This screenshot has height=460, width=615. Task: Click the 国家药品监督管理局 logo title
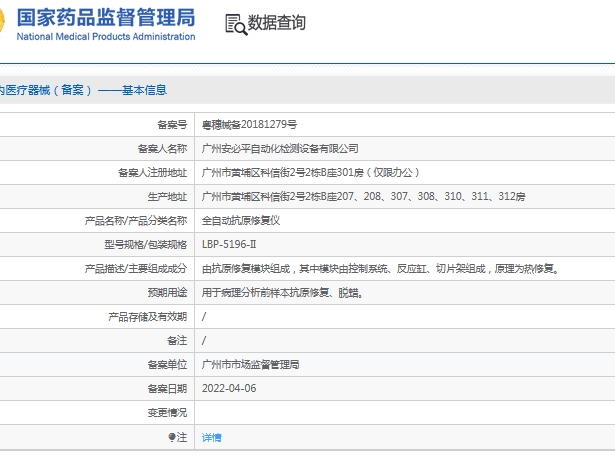click(106, 18)
